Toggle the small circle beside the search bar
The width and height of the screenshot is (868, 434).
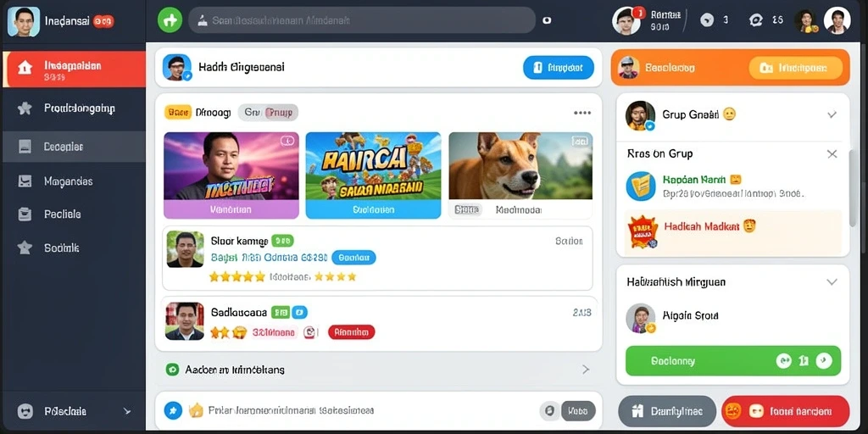547,20
